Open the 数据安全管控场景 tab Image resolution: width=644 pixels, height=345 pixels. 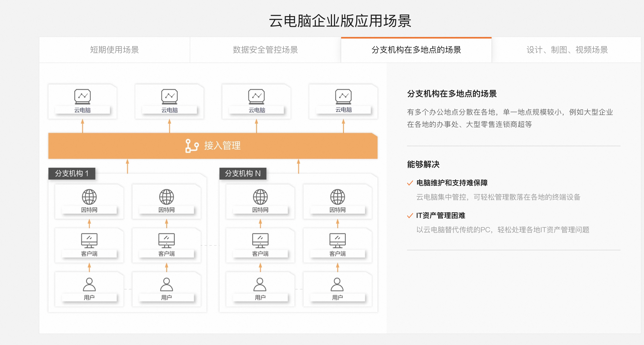[x=265, y=50]
